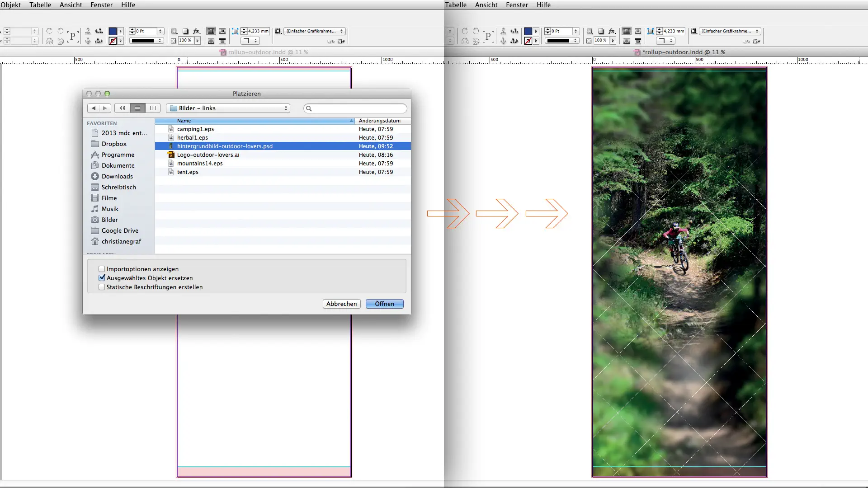The image size is (868, 488).
Task: Click the Öffnen button
Action: tap(384, 304)
